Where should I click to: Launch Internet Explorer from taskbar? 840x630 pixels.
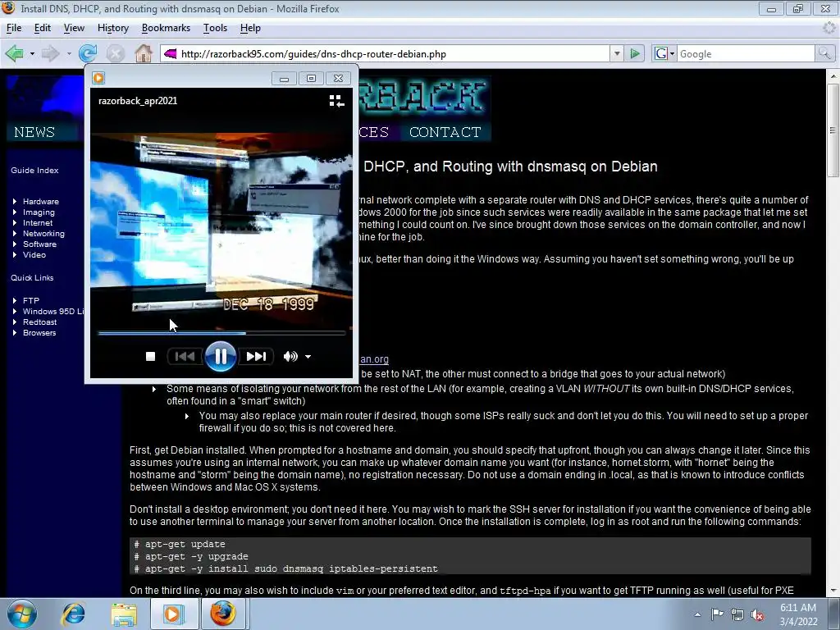point(73,614)
